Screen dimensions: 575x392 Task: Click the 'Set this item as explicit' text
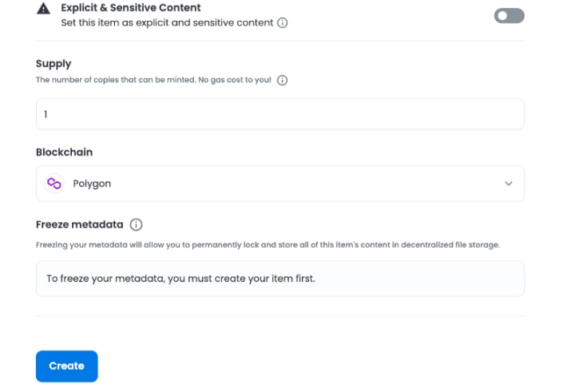tap(168, 23)
